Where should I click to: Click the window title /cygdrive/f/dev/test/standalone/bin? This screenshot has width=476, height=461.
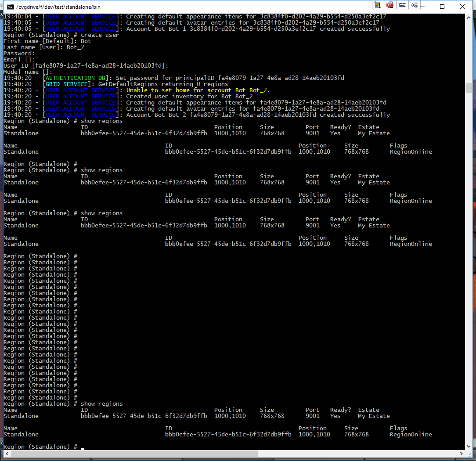pyautogui.click(x=58, y=7)
